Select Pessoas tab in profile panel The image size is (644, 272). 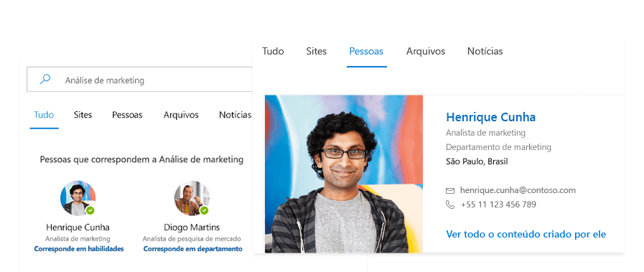[366, 51]
